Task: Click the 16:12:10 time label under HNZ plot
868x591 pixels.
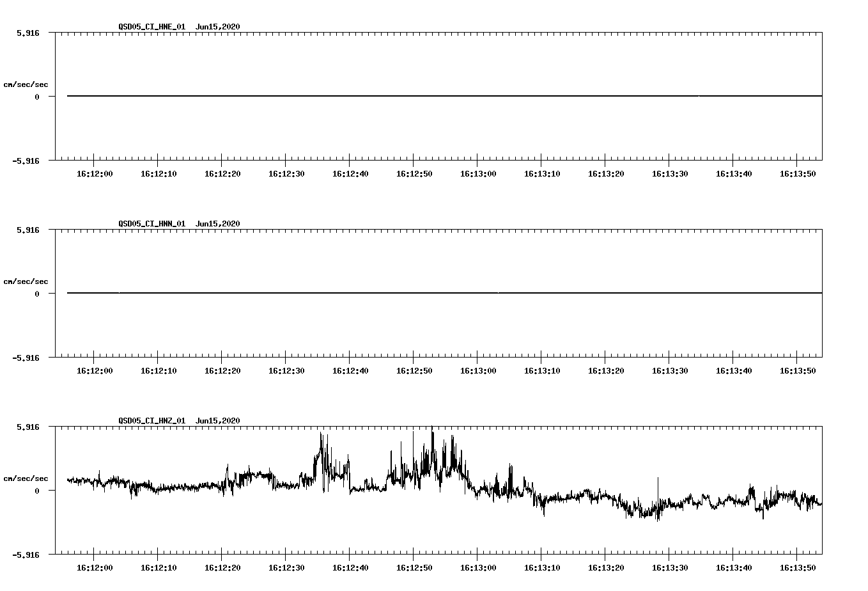Action: click(x=159, y=568)
